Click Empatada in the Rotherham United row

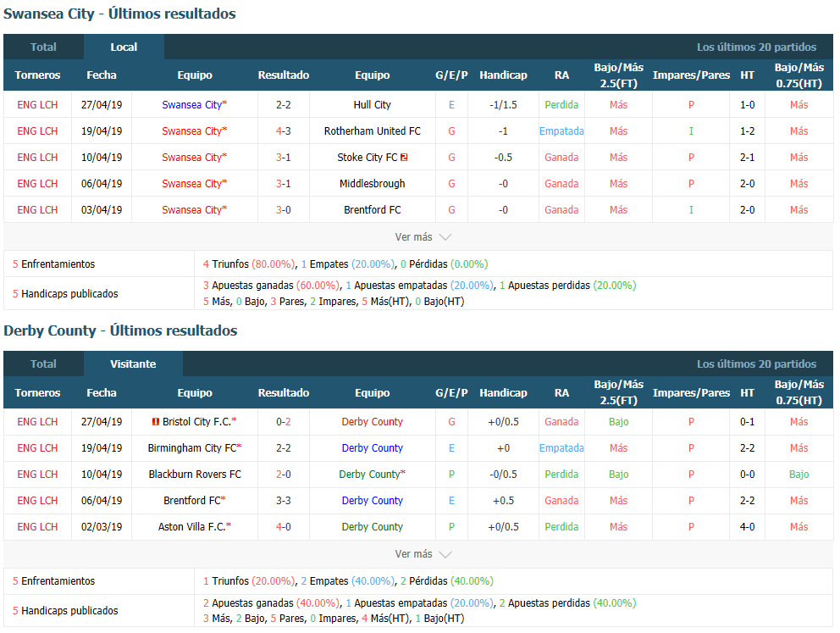point(561,131)
